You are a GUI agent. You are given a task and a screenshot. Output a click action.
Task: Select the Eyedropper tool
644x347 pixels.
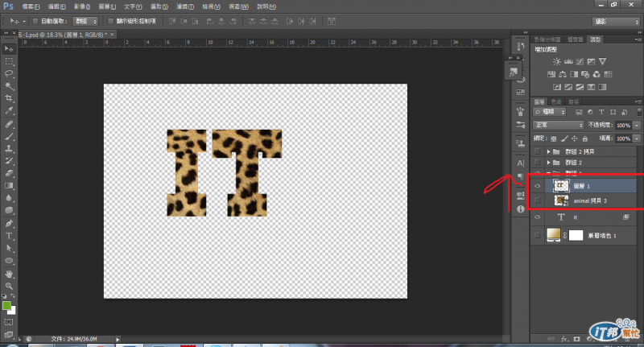tap(9, 110)
